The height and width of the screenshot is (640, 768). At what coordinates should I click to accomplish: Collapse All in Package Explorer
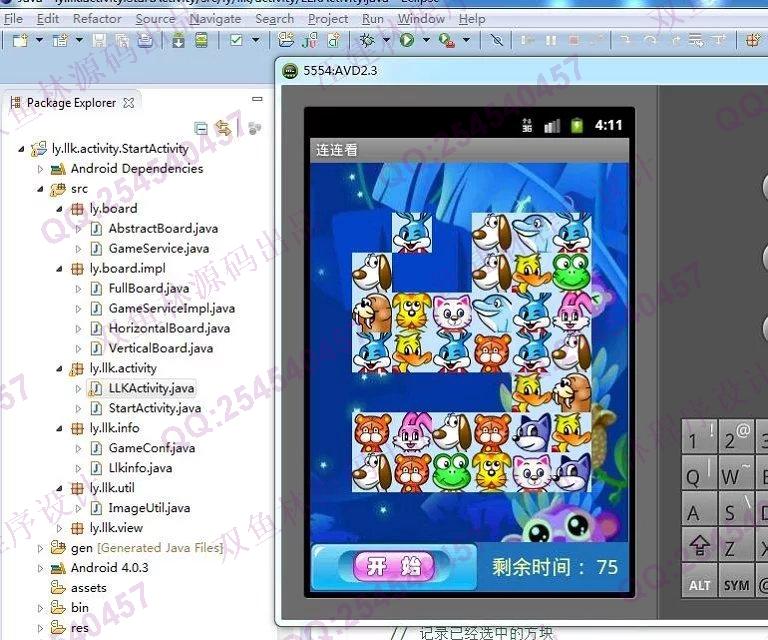click(201, 129)
